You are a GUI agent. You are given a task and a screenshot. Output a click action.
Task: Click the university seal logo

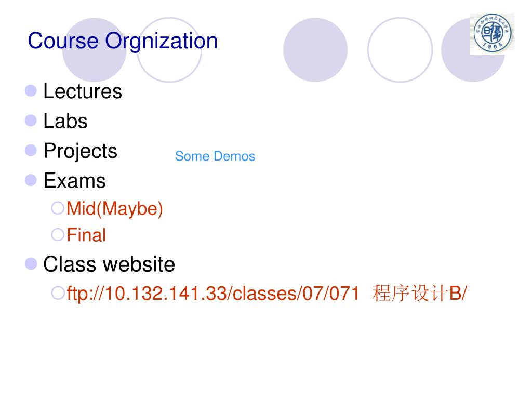pyautogui.click(x=492, y=34)
